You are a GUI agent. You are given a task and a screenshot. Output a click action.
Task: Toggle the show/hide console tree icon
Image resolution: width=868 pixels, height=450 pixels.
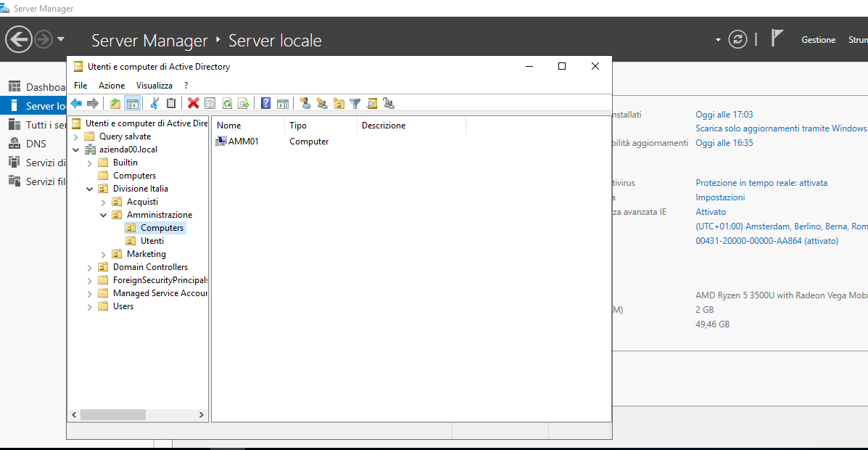[132, 103]
